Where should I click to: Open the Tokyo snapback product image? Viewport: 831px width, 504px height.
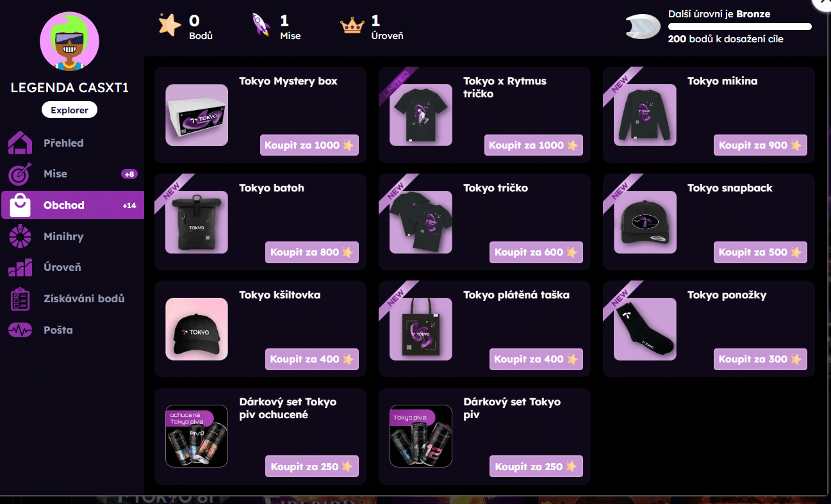[645, 222]
